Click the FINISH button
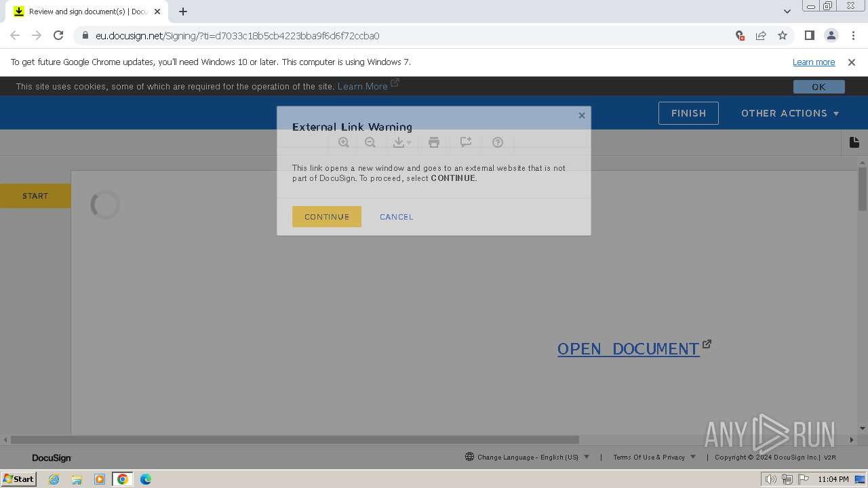The image size is (868, 488). [x=688, y=113]
